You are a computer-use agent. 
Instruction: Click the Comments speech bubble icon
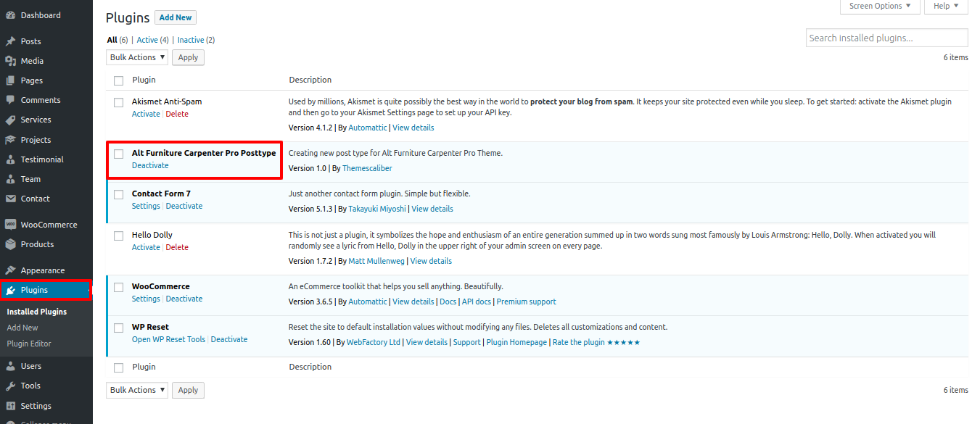[10, 100]
